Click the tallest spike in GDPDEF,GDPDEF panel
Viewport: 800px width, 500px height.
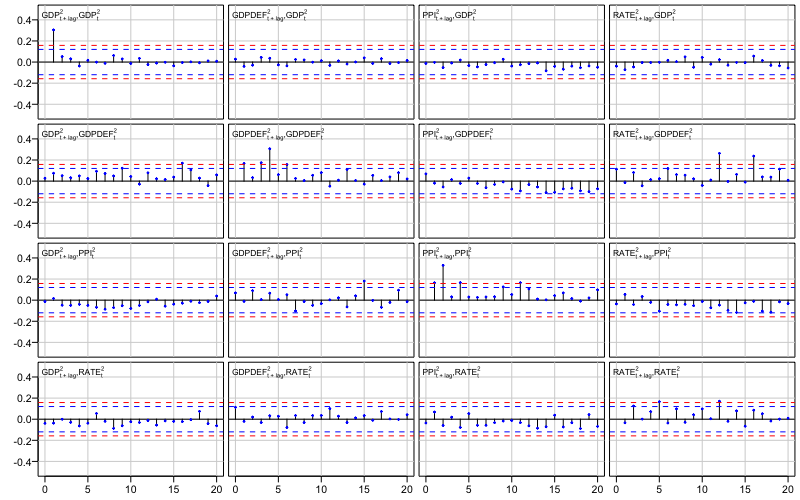[269, 165]
